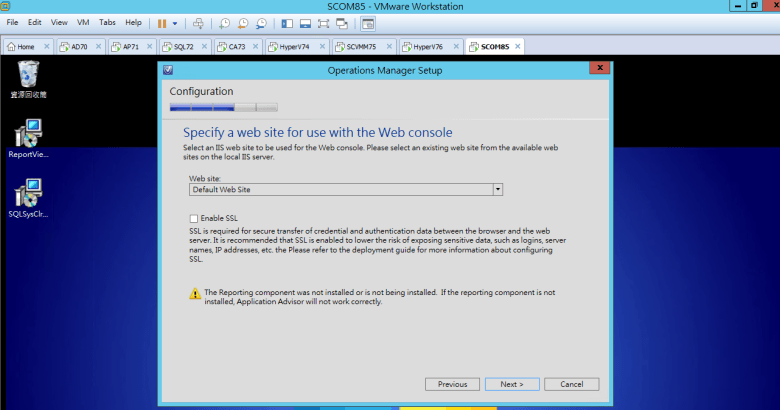
Task: Take a snapshot using the toolbar icon
Action: coord(226,22)
